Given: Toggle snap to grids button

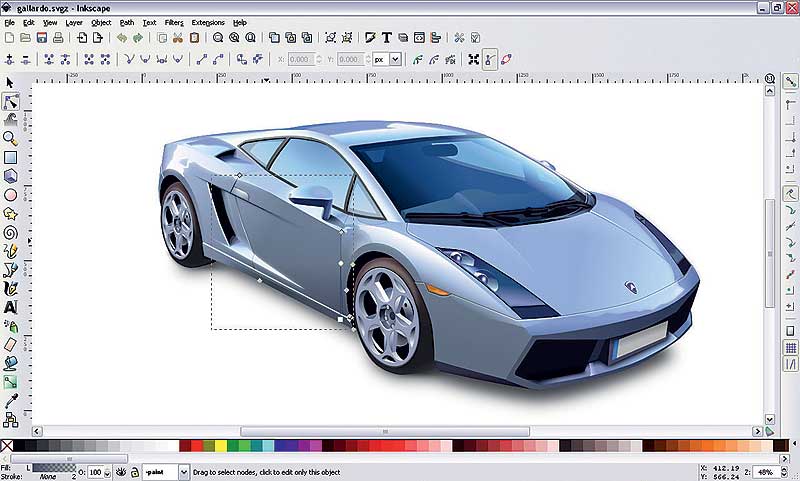Looking at the screenshot, I should 790,348.
